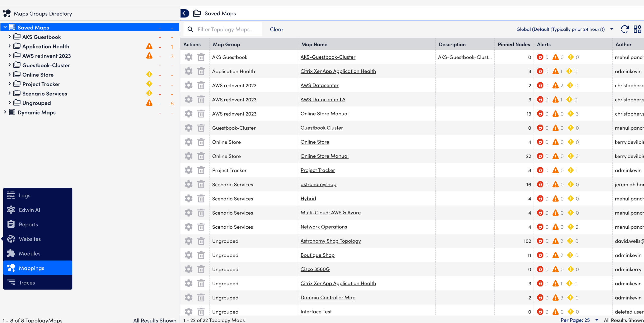Open the Citrix XenApp Application Health map in Application Health group

coord(338,71)
